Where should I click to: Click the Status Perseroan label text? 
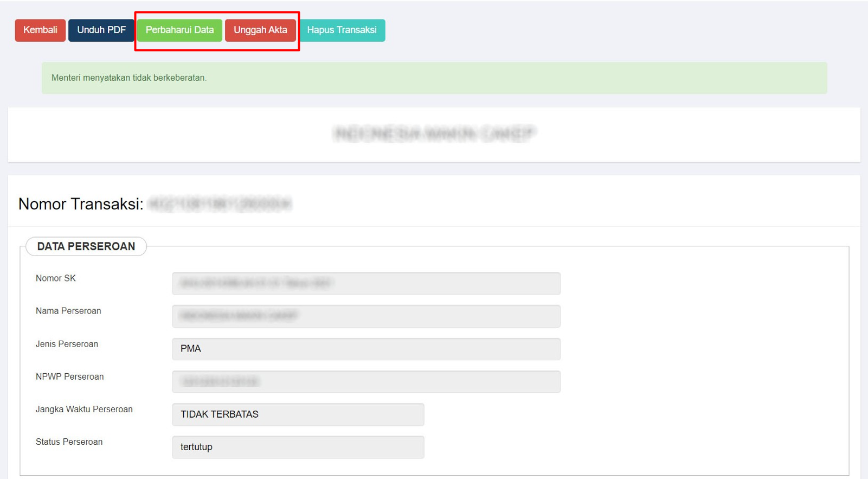pos(69,442)
